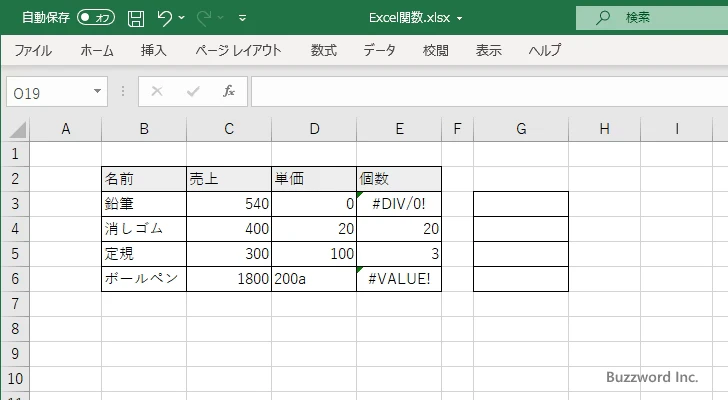Click the Undo arrow icon
This screenshot has height=400, width=728.
(x=164, y=18)
